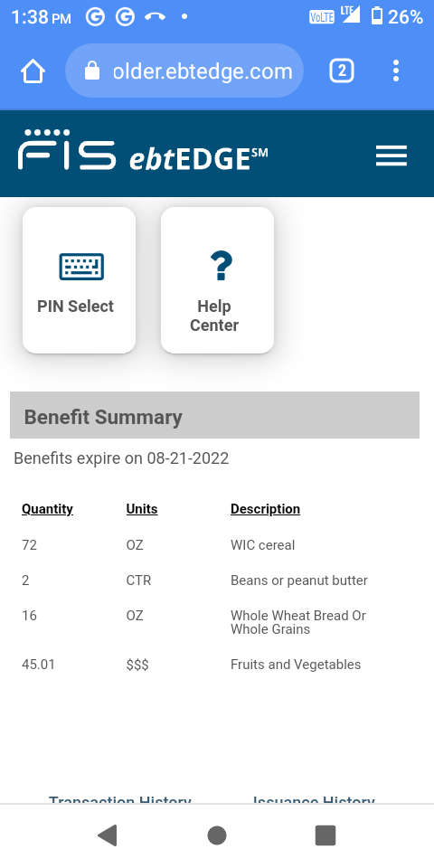The height and width of the screenshot is (868, 434).
Task: Open the Issuance History link
Action: click(x=314, y=800)
